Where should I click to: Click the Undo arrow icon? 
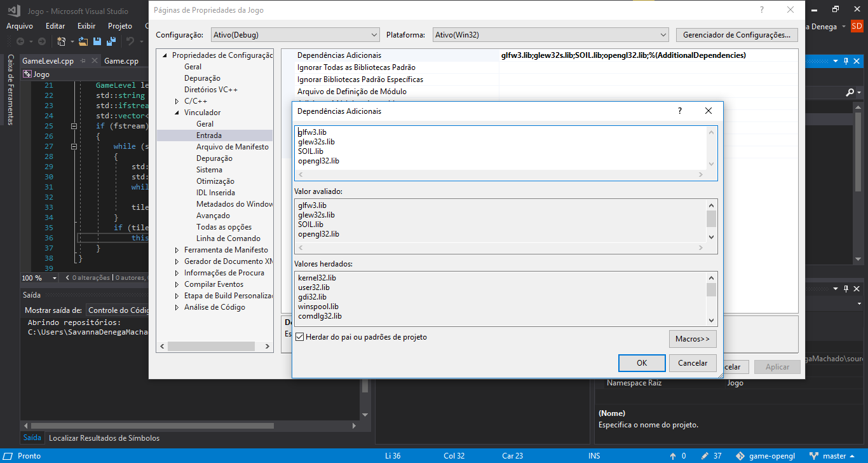click(x=130, y=41)
